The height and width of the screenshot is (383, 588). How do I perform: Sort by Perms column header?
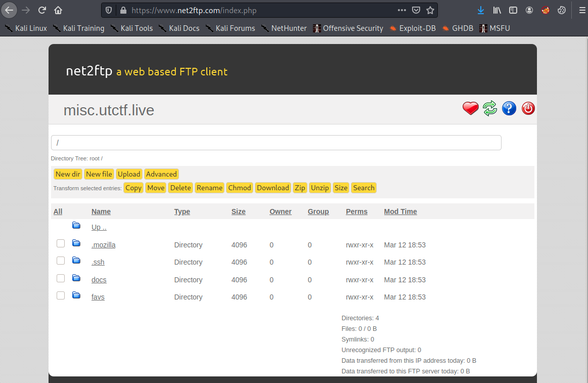pos(356,211)
